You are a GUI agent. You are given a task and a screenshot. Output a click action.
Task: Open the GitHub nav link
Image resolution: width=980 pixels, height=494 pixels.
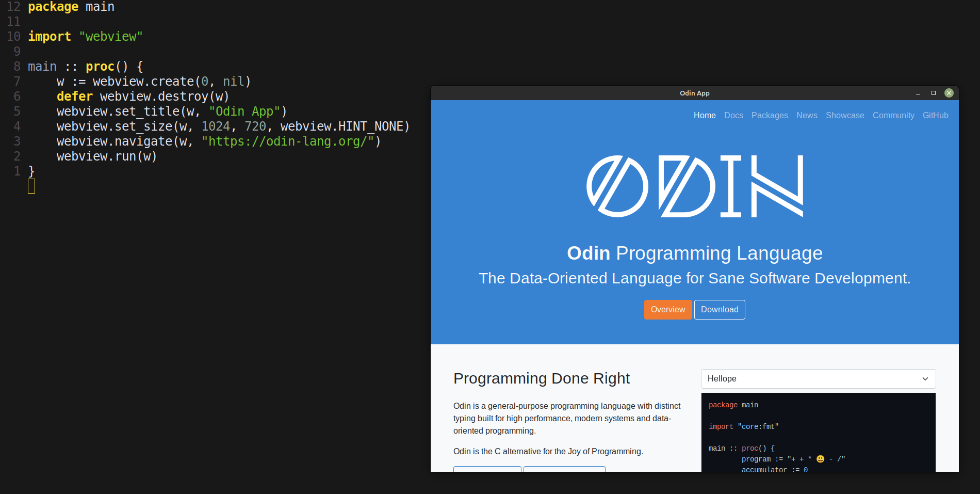coord(935,116)
